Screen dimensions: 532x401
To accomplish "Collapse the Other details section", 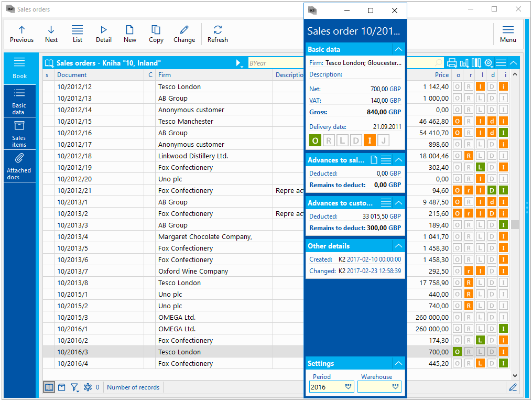I will coord(399,246).
